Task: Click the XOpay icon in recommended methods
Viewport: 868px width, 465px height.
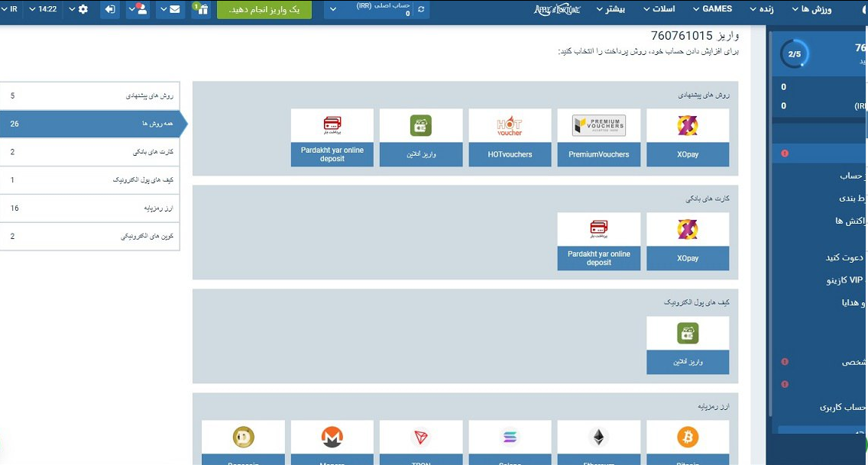Action: click(x=687, y=126)
